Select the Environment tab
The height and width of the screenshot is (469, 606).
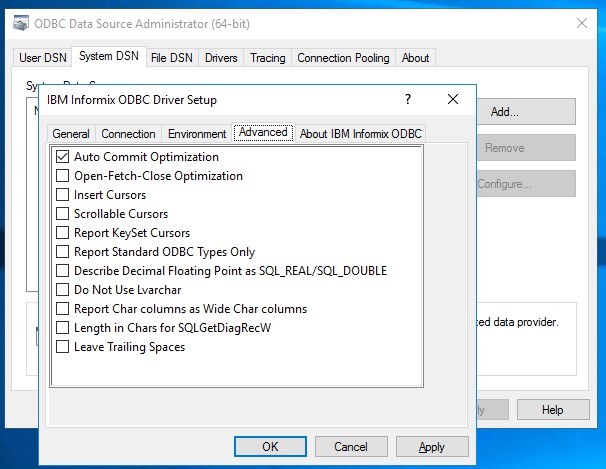(197, 134)
